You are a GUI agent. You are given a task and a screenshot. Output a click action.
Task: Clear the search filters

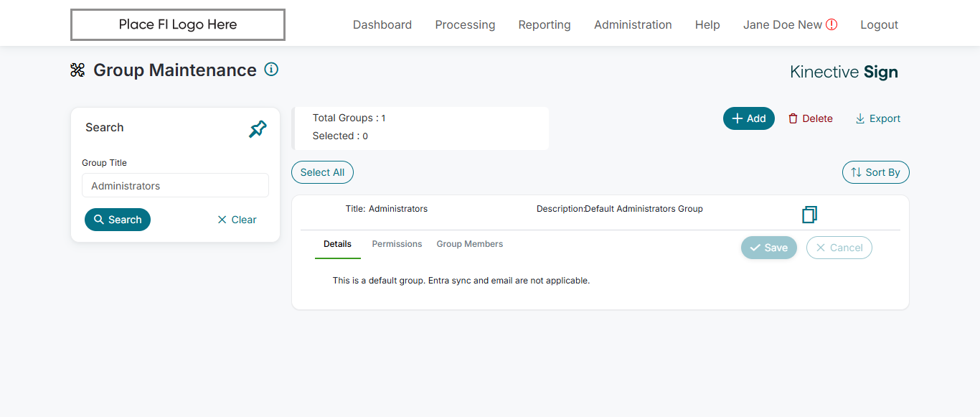click(x=237, y=220)
